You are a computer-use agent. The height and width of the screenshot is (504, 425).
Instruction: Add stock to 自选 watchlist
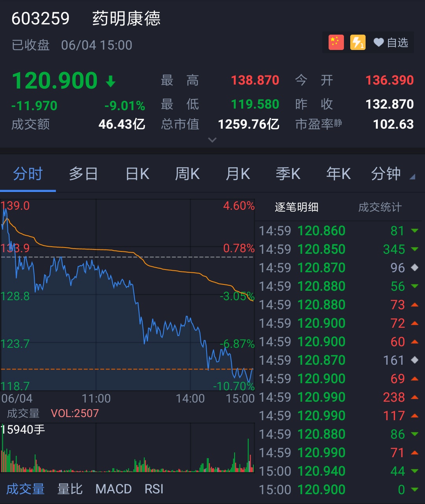pyautogui.click(x=391, y=42)
